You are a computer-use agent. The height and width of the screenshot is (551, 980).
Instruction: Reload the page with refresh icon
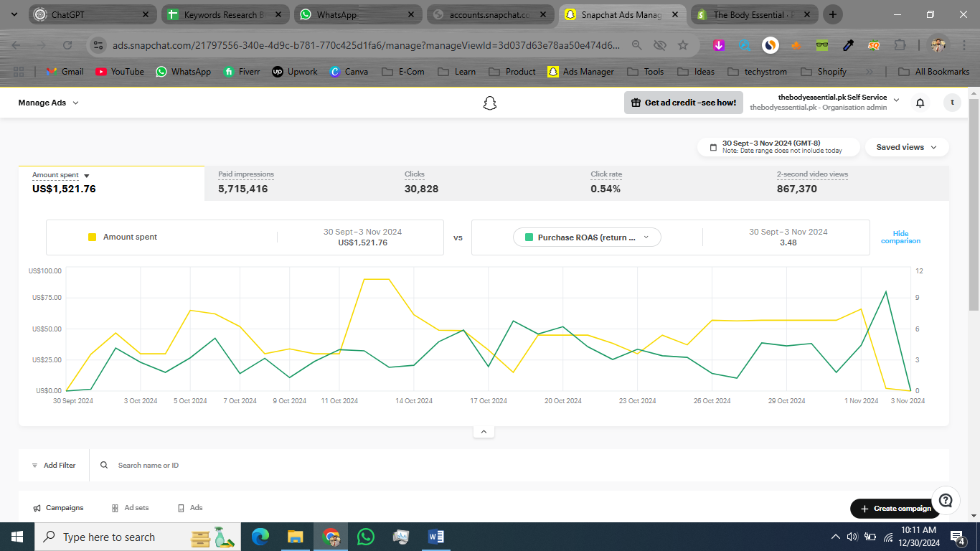pyautogui.click(x=67, y=45)
